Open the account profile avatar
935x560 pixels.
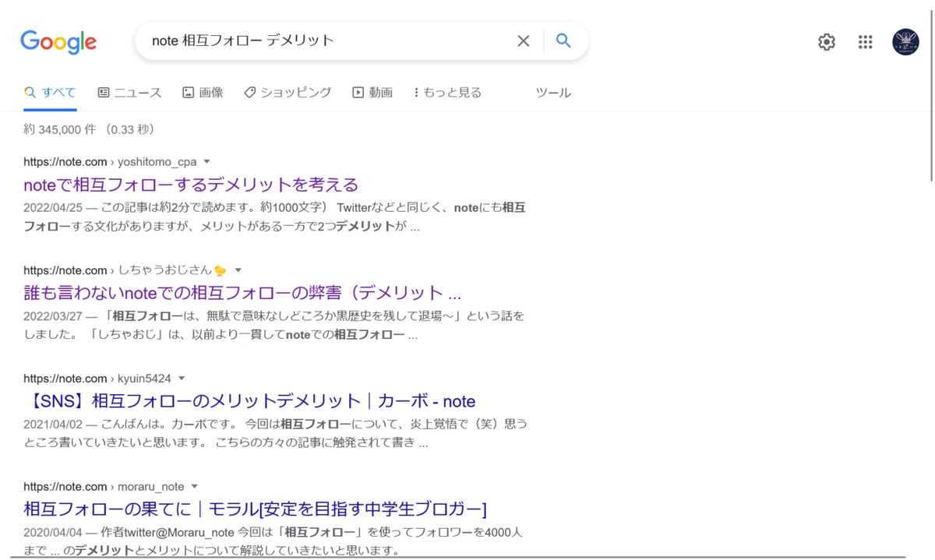pyautogui.click(x=905, y=42)
